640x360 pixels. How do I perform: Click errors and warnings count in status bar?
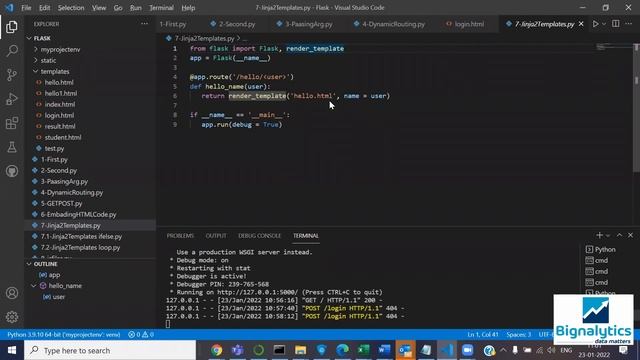141,334
